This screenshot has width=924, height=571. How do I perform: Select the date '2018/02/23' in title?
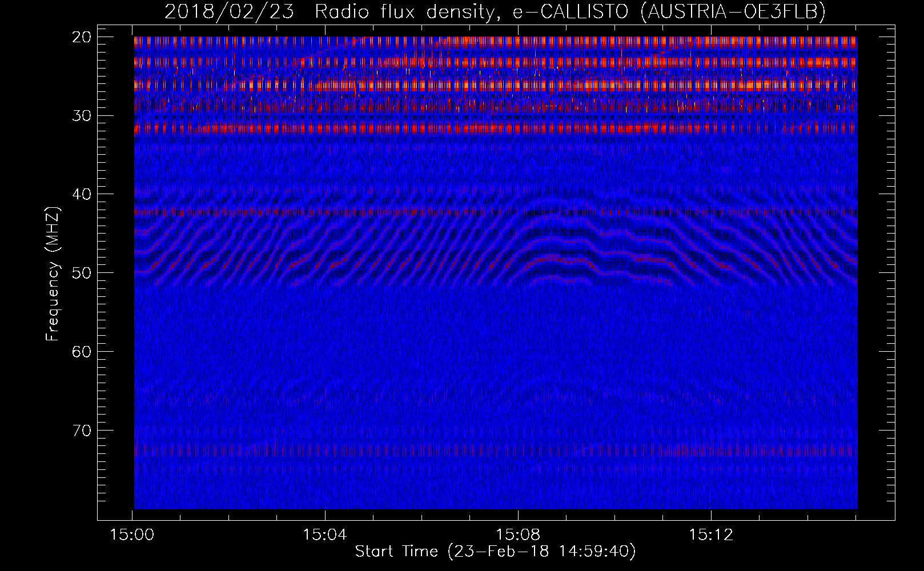229,11
